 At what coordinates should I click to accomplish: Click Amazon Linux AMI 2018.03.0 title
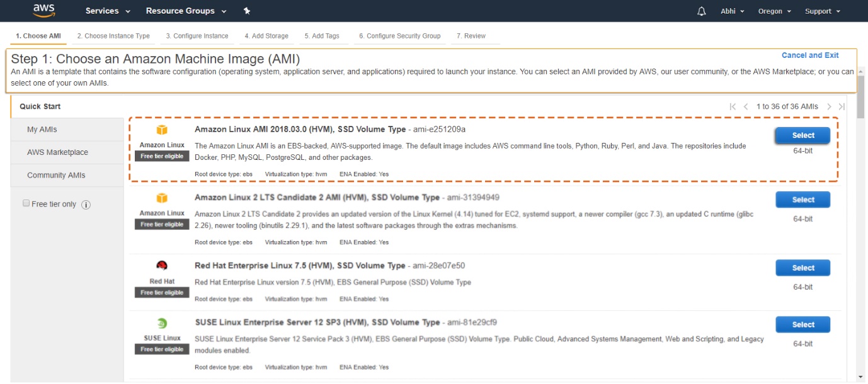click(300, 129)
